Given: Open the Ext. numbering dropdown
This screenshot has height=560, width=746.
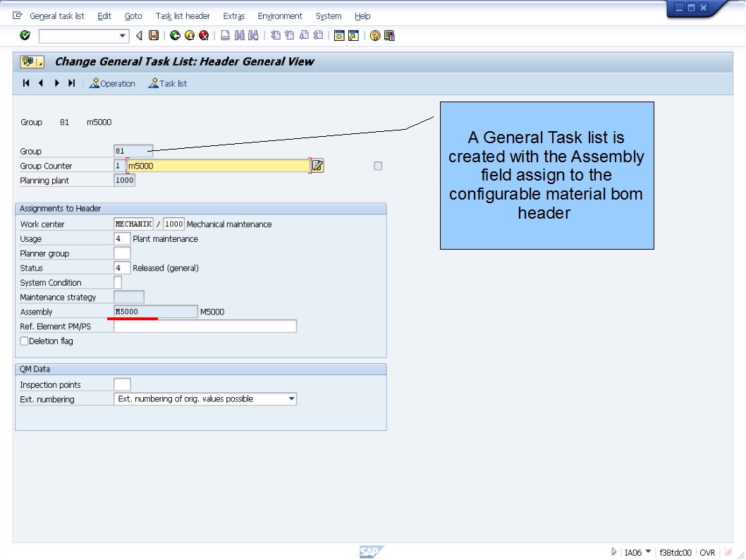Looking at the screenshot, I should [x=291, y=398].
